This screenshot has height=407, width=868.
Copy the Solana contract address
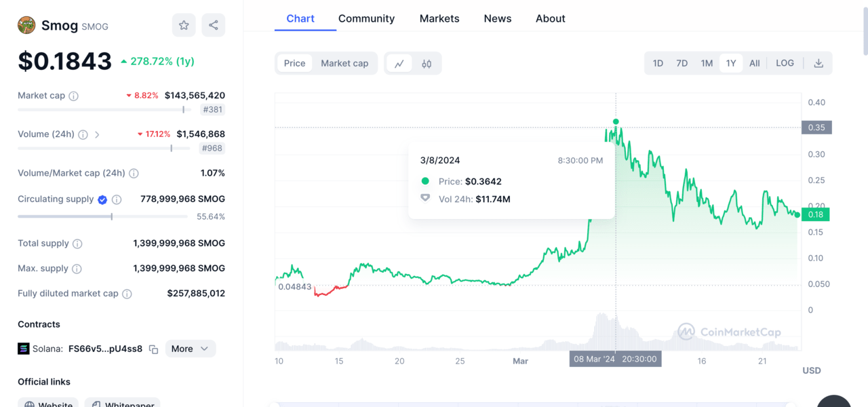154,349
